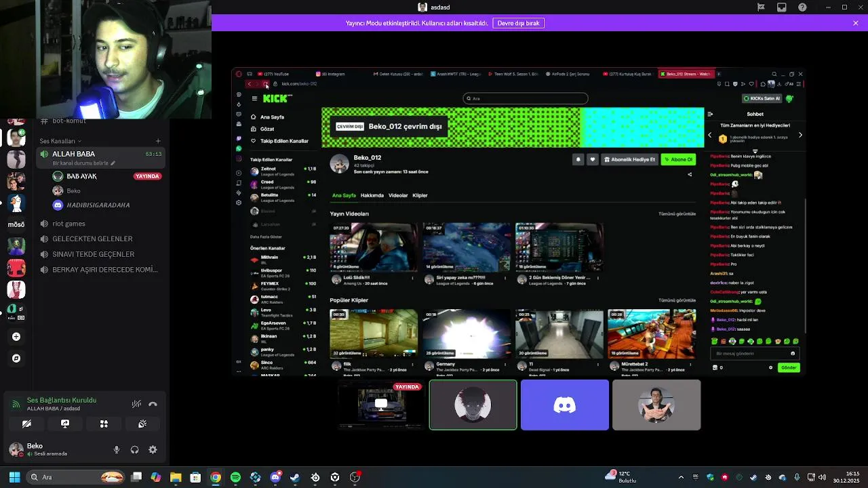
Task: Open the KICK logo in the shared stream
Action: point(277,98)
